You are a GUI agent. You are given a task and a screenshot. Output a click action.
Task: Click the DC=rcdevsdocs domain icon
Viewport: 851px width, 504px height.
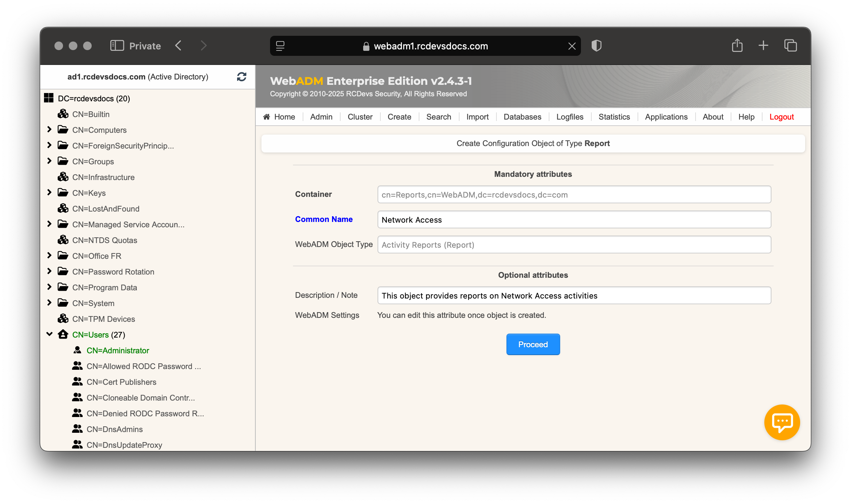point(49,98)
